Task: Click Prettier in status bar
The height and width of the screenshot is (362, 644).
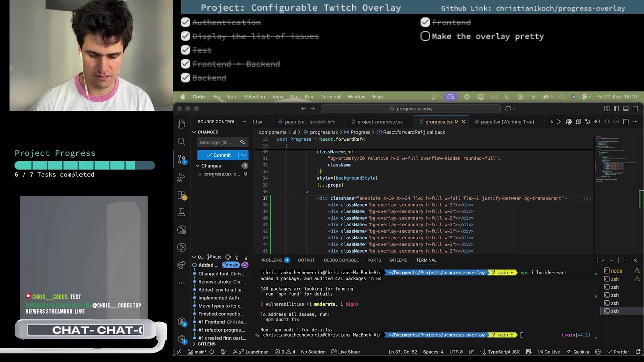Action: tap(617, 352)
